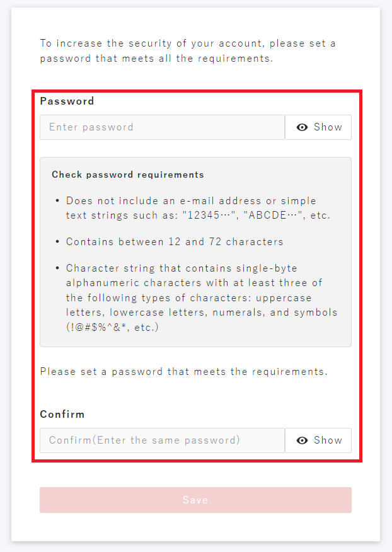Click the Confirm field label
392x552 pixels.
(x=62, y=415)
